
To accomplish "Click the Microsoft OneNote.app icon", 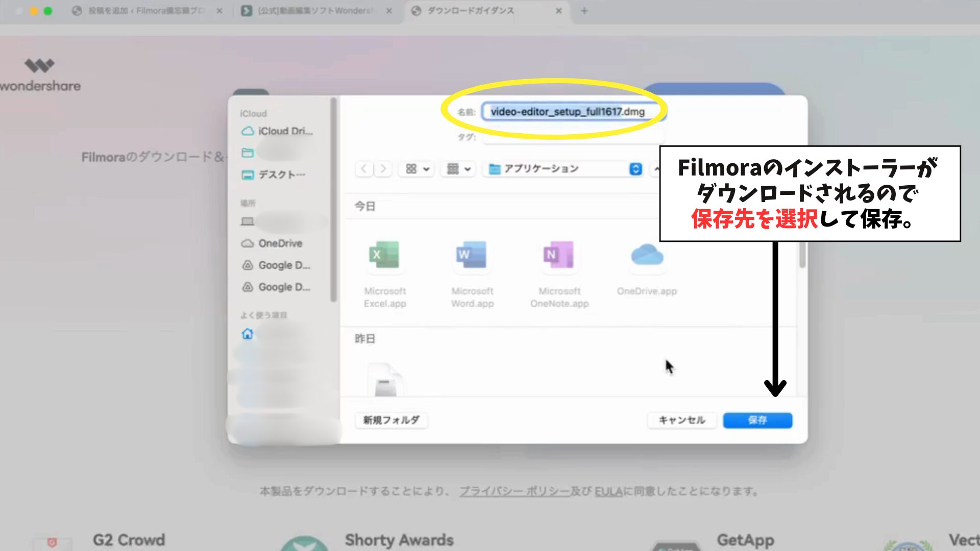I will (x=558, y=255).
